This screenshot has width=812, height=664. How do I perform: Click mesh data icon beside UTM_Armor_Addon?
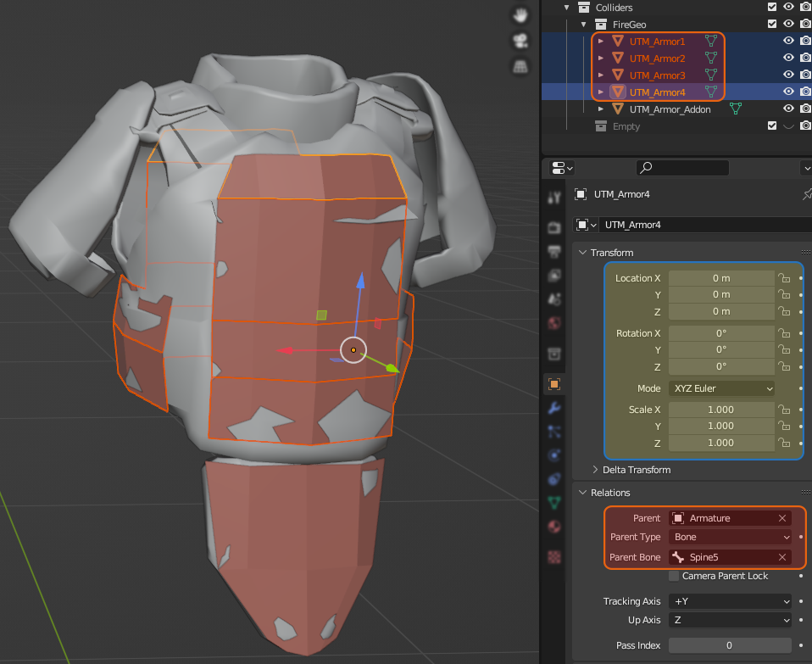[x=736, y=109]
